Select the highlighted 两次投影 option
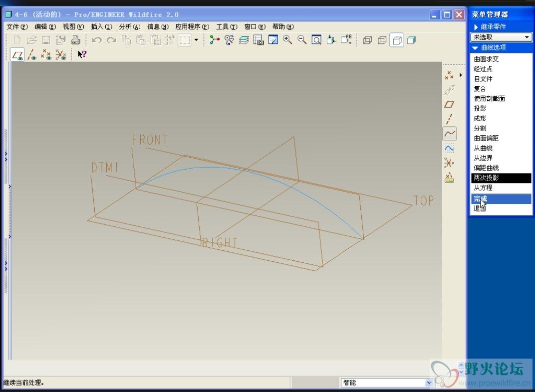Image resolution: width=535 pixels, height=392 pixels. click(x=501, y=178)
